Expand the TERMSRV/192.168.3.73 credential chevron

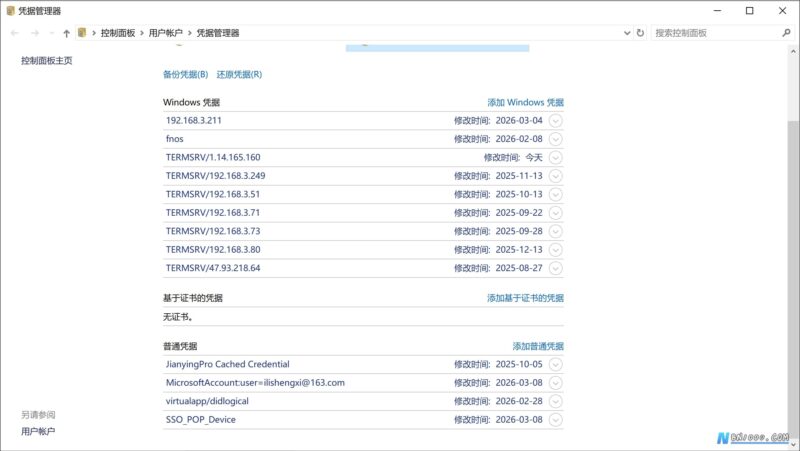point(556,231)
